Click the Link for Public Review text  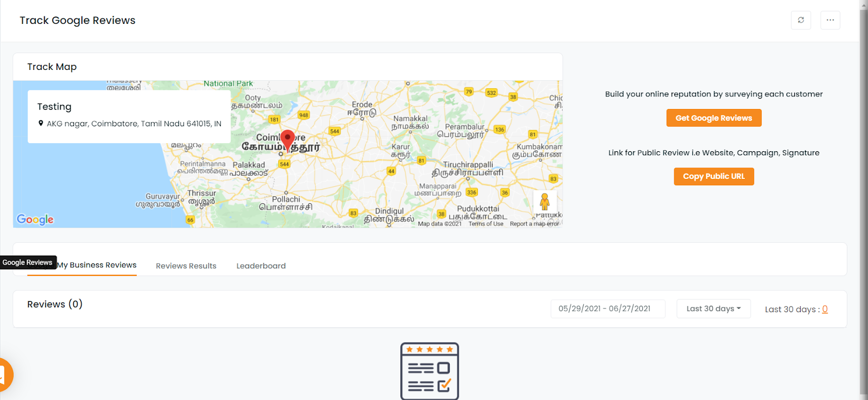(714, 153)
